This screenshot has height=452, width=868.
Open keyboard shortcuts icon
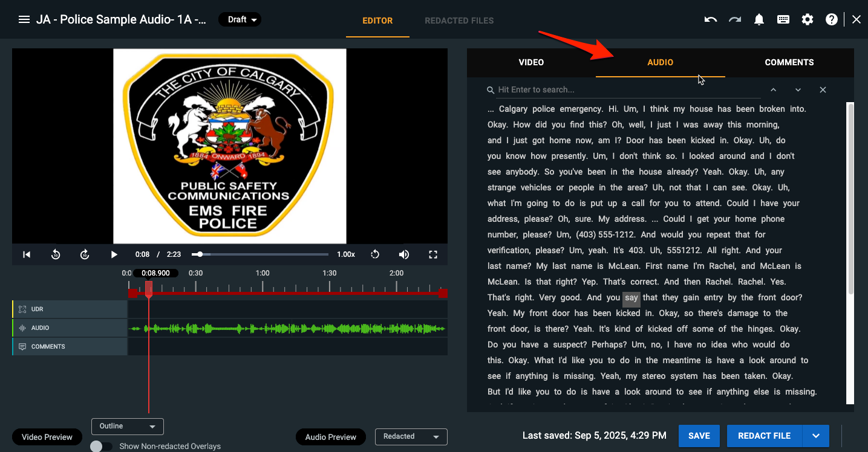click(783, 19)
